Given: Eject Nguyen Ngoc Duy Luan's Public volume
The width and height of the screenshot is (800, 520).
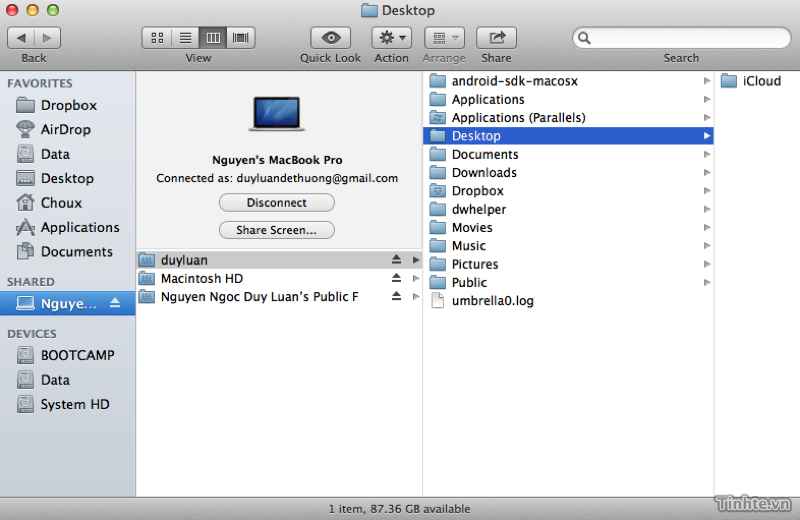Looking at the screenshot, I should (x=396, y=296).
